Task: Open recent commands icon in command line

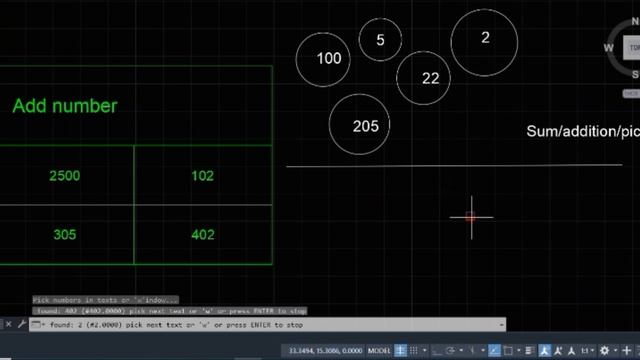Action: tap(36, 325)
